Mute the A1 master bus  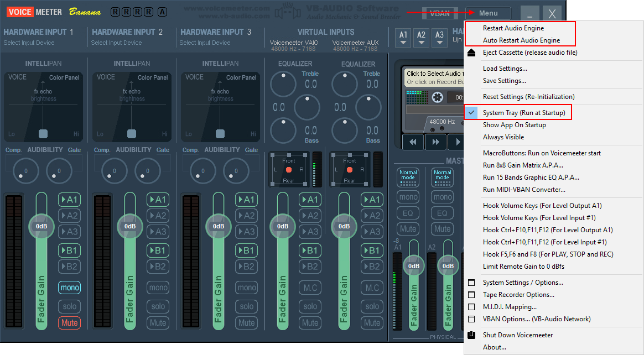(408, 229)
